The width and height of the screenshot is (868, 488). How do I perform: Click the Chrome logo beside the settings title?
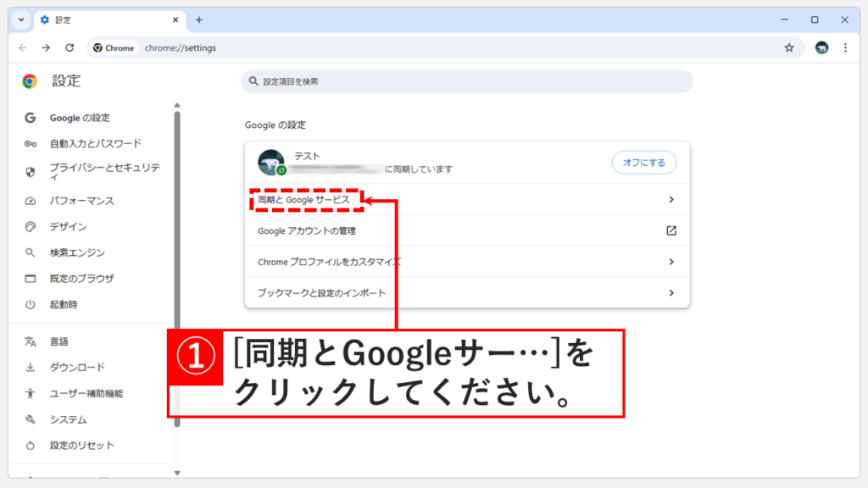(x=31, y=81)
